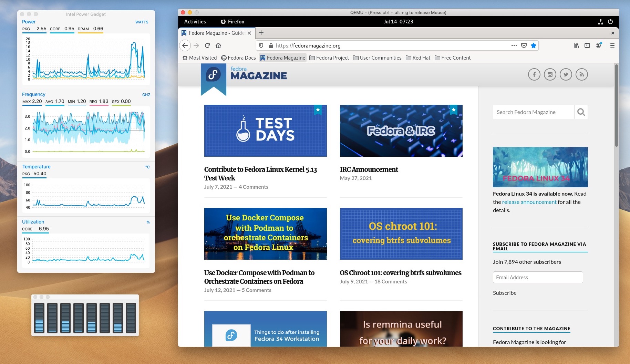The image size is (630, 364).
Task: Open the Firefox library icon
Action: pyautogui.click(x=576, y=45)
